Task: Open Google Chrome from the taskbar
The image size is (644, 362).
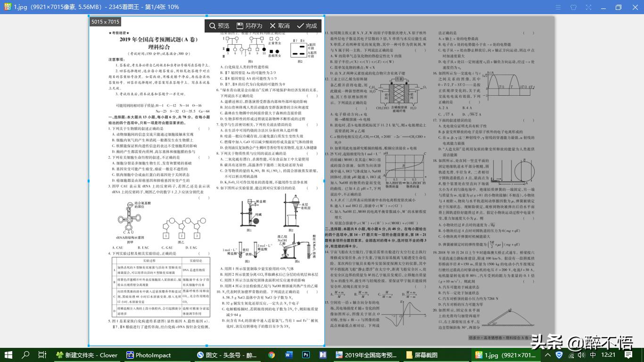Action: tap(271, 355)
